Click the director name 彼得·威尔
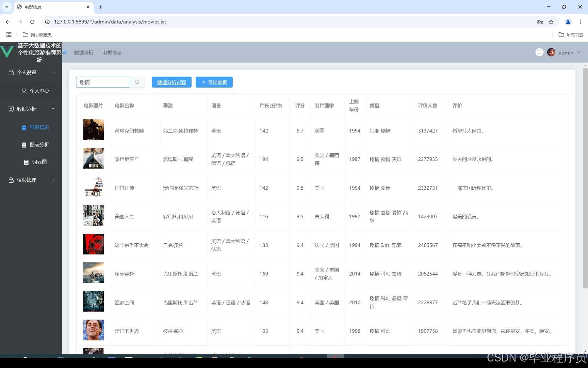This screenshot has width=588, height=368. [x=173, y=331]
